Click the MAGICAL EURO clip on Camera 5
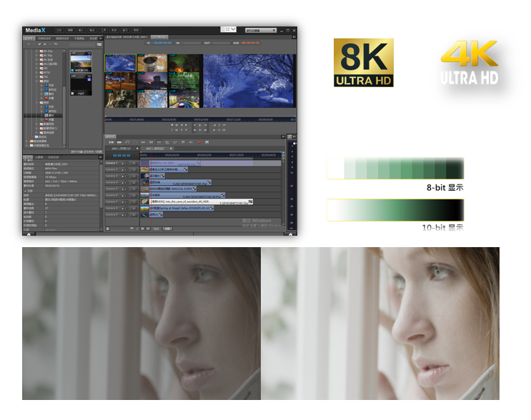The height and width of the screenshot is (420, 531). tap(169, 189)
